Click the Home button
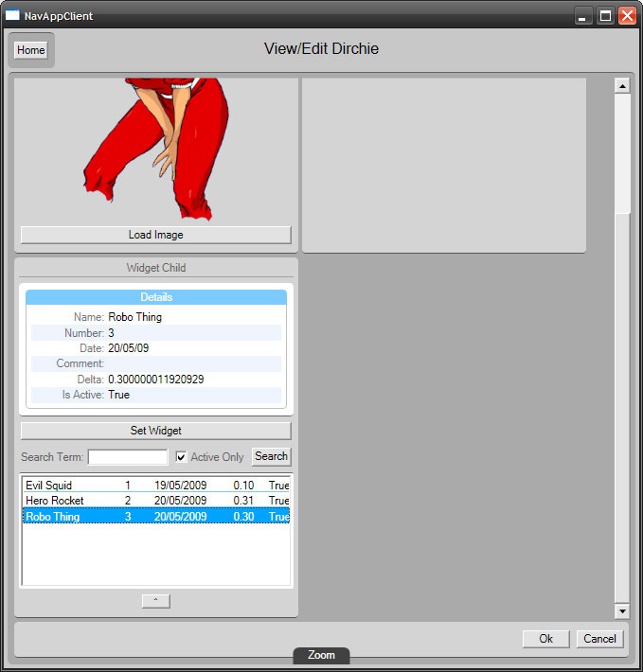643x672 pixels. click(30, 50)
